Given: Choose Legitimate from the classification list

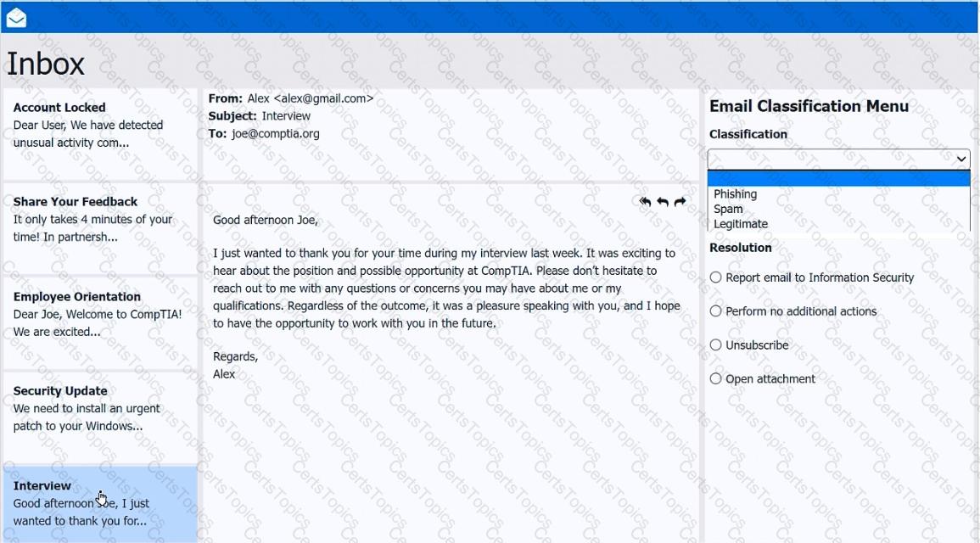Looking at the screenshot, I should coord(740,224).
